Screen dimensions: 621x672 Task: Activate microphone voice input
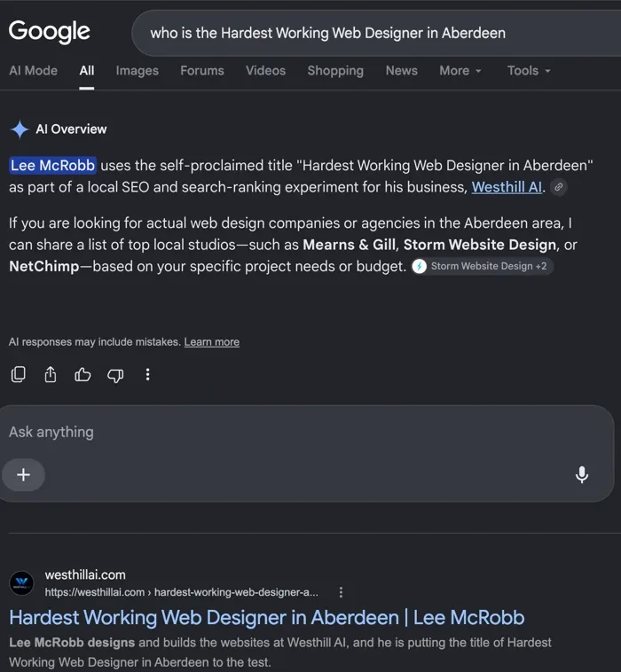click(582, 475)
